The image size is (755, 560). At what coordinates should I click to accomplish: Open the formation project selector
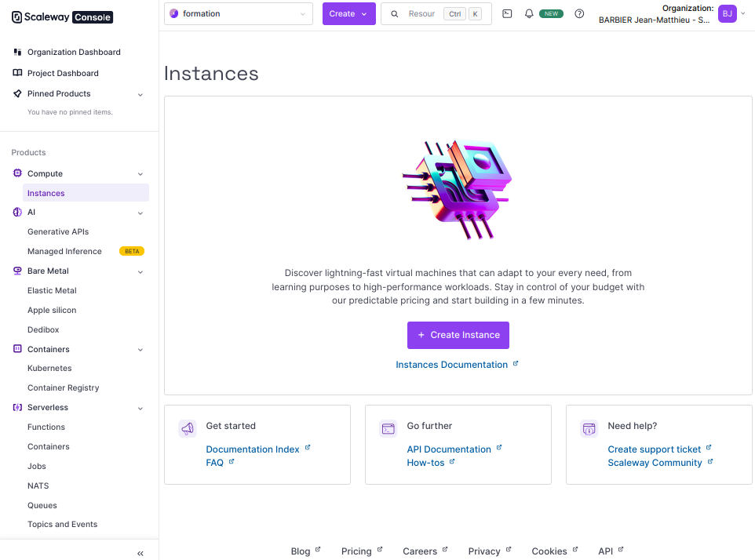pos(239,13)
